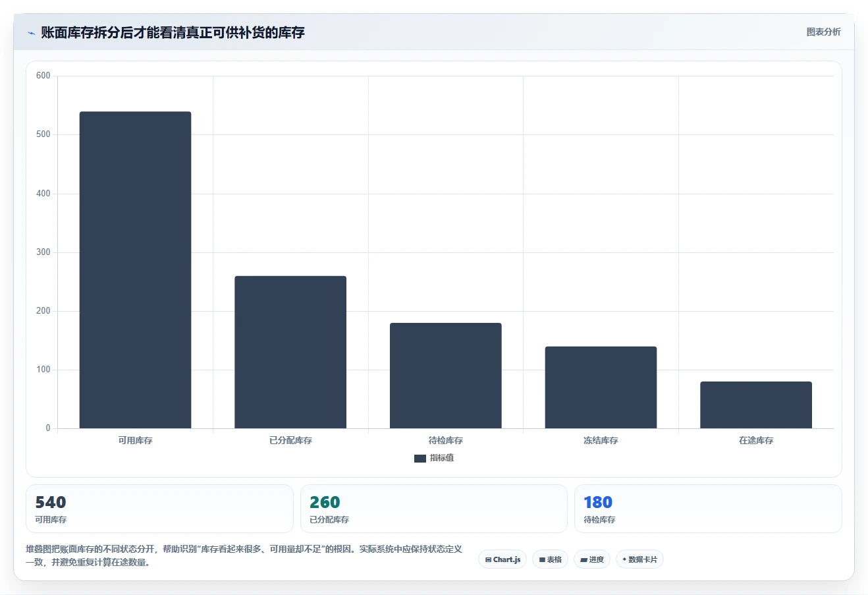
Task: Open the 图表分析 label in header
Action: [x=823, y=32]
